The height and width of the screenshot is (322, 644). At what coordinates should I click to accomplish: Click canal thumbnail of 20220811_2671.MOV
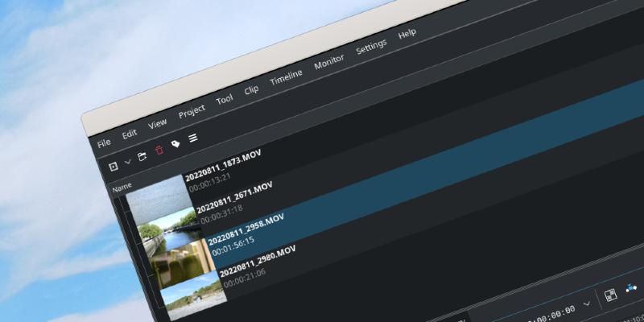tap(171, 230)
